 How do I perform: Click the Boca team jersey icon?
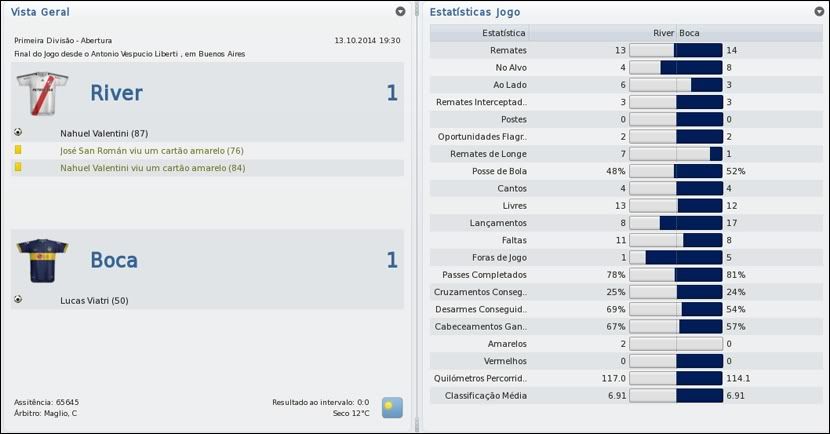coord(41,260)
